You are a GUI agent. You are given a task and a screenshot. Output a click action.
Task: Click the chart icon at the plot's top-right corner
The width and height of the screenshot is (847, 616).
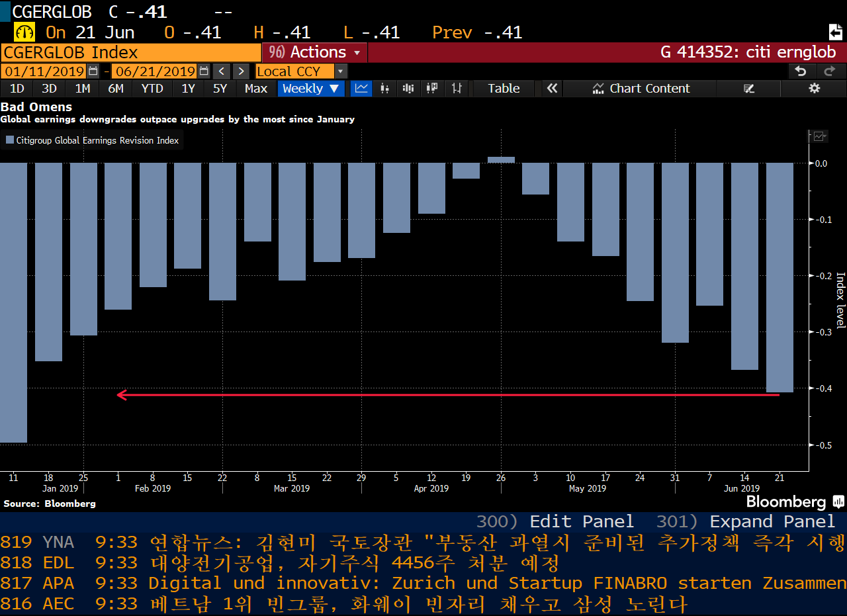pos(819,136)
